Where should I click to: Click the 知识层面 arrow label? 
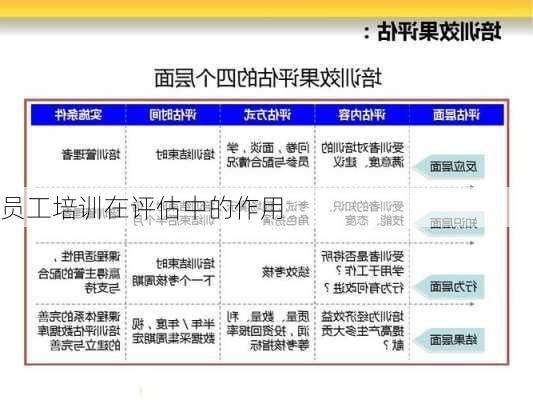click(x=449, y=223)
